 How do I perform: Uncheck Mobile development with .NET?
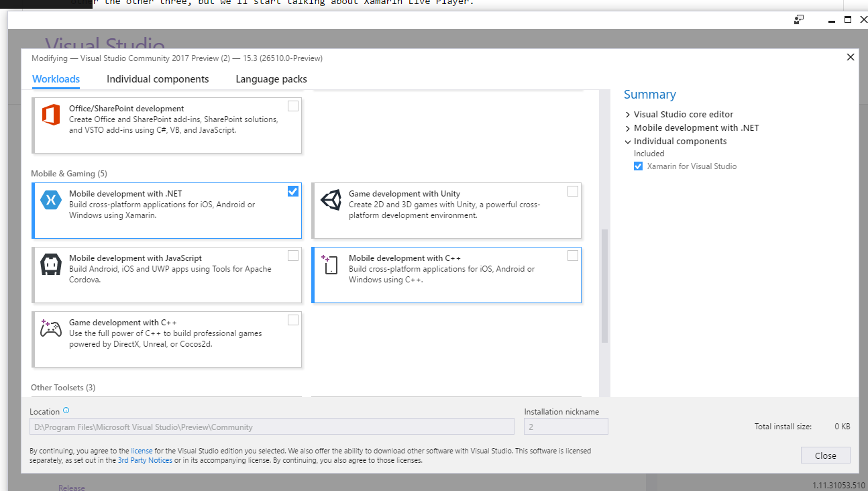pyautogui.click(x=293, y=191)
